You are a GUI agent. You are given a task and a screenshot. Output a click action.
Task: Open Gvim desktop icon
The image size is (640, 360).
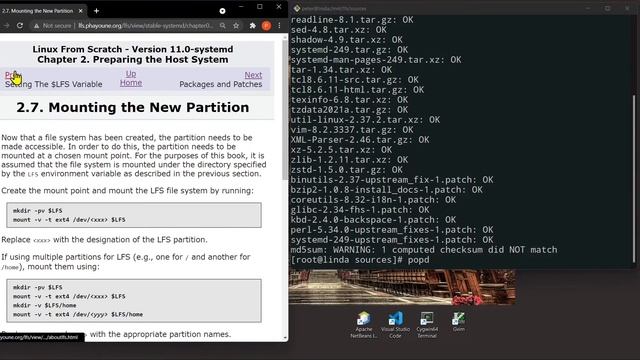pos(458,322)
